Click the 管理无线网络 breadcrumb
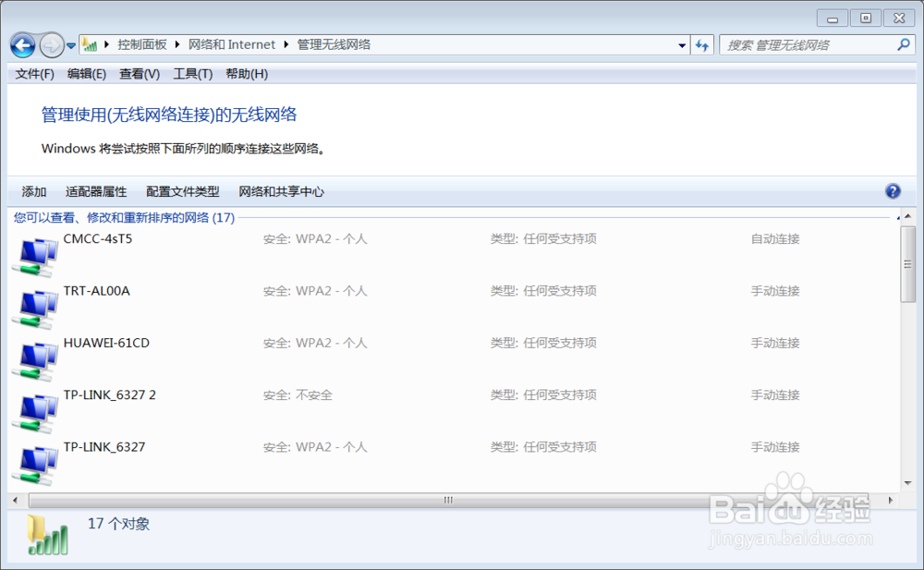Viewport: 924px width, 570px height. [334, 44]
